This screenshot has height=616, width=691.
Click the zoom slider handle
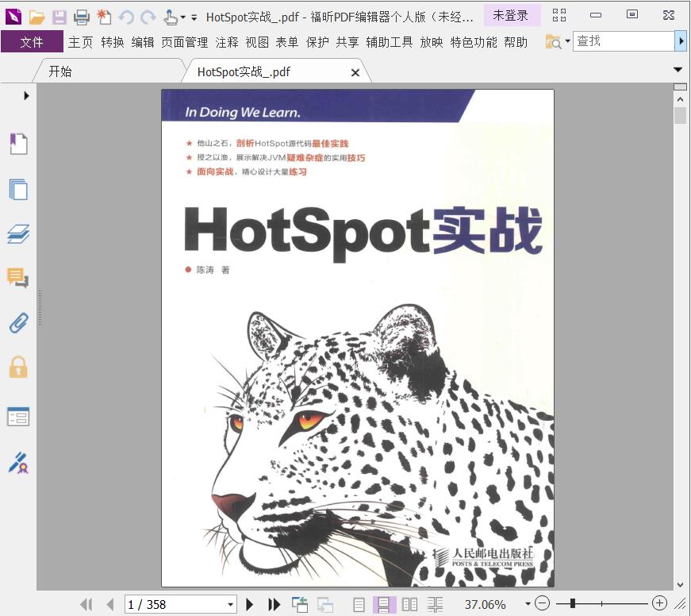point(573,603)
